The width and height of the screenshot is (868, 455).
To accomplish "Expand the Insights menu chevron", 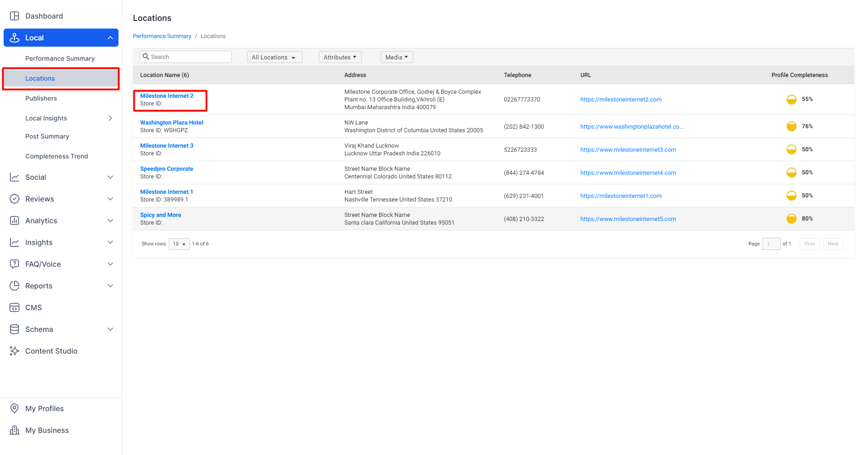I will (x=110, y=242).
